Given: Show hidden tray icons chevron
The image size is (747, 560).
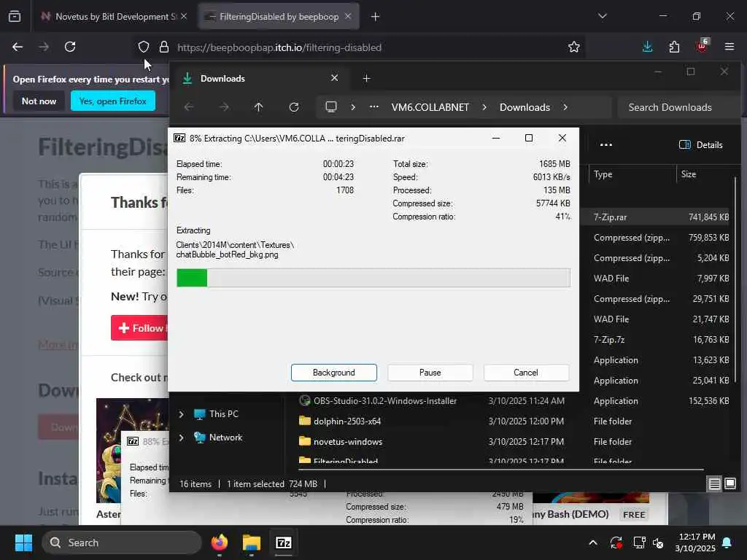Looking at the screenshot, I should pyautogui.click(x=593, y=542).
